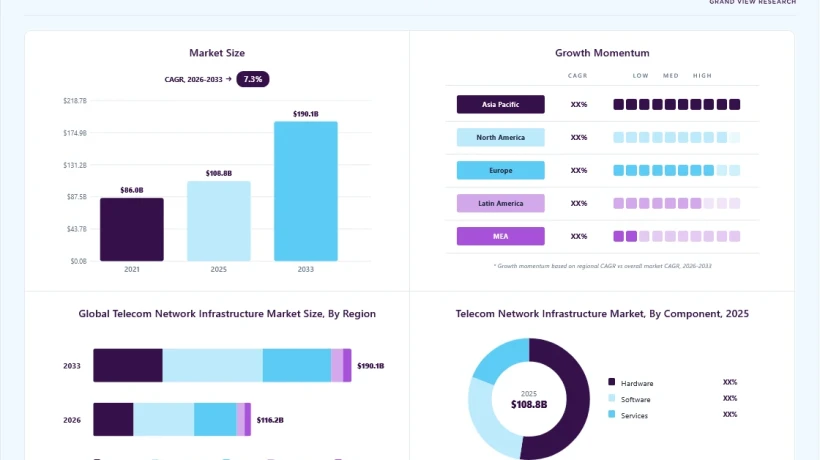Click the Services legend swatch
The image size is (820, 460).
[611, 415]
